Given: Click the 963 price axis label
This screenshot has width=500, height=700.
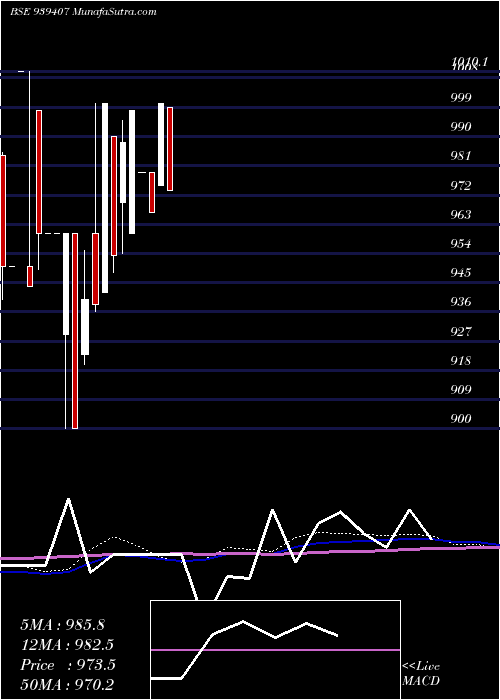Looking at the screenshot, I should point(461,215).
